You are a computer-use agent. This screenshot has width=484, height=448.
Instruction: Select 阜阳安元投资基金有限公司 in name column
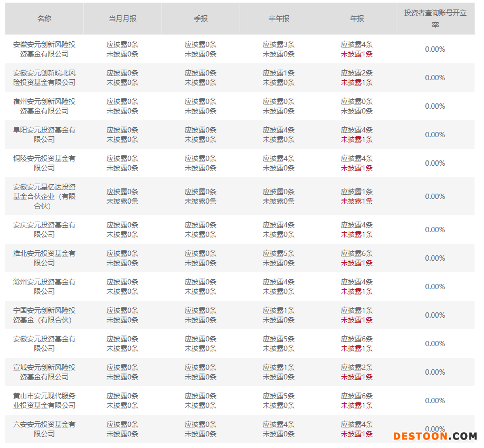44,135
